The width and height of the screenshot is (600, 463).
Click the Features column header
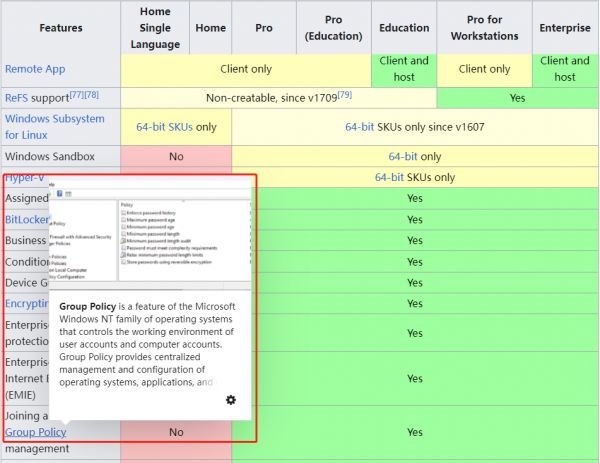pos(61,28)
